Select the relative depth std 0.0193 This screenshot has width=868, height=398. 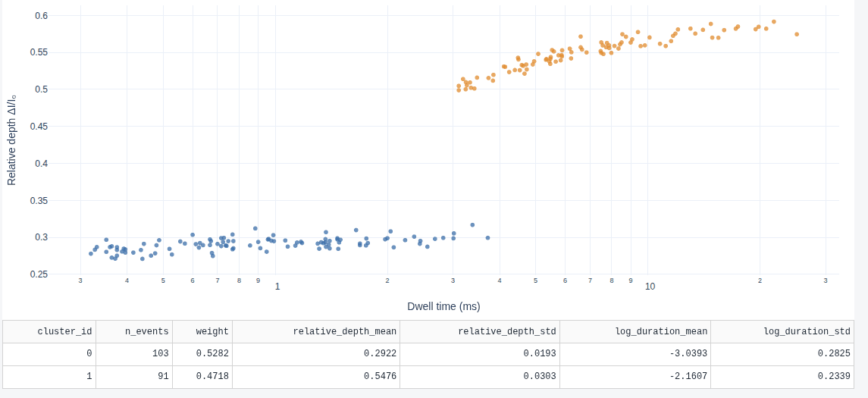479,354
